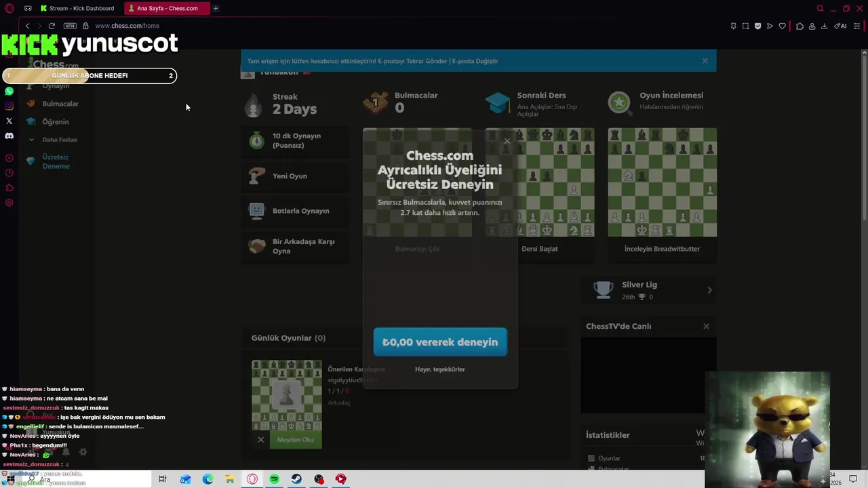Dismiss the account activation banner
Screen dimensions: 868x488
[x=705, y=61]
